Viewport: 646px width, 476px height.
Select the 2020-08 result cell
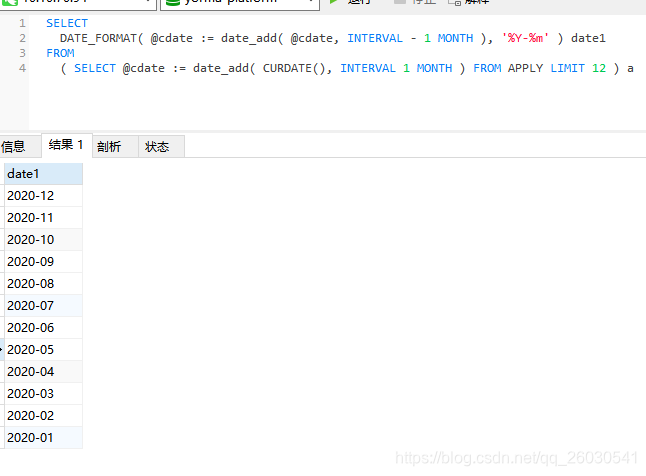pos(43,284)
